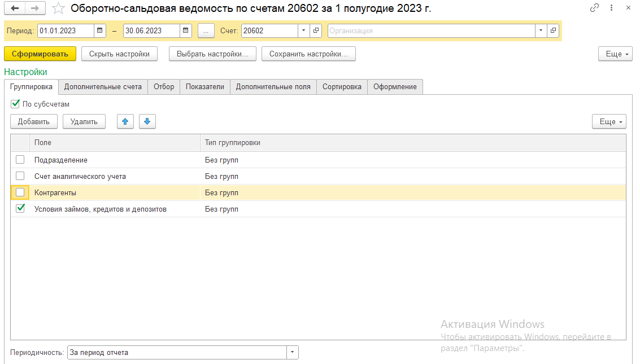Expand the 'Счет' account dropdown list
Screen dimensions: 640x364
click(304, 31)
